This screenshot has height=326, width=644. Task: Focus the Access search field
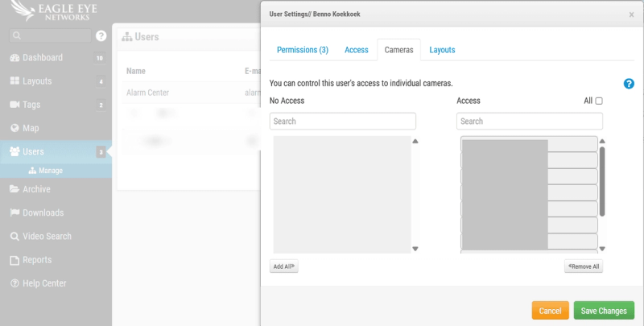530,122
